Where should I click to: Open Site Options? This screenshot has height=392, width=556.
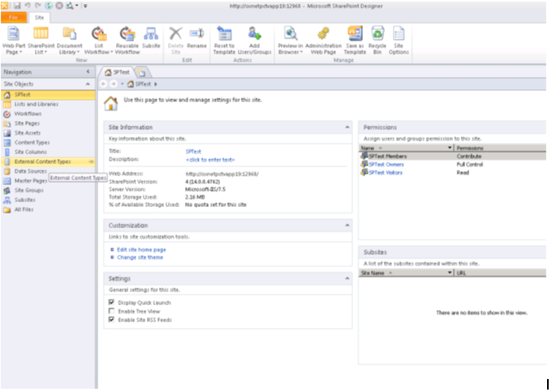(x=399, y=41)
